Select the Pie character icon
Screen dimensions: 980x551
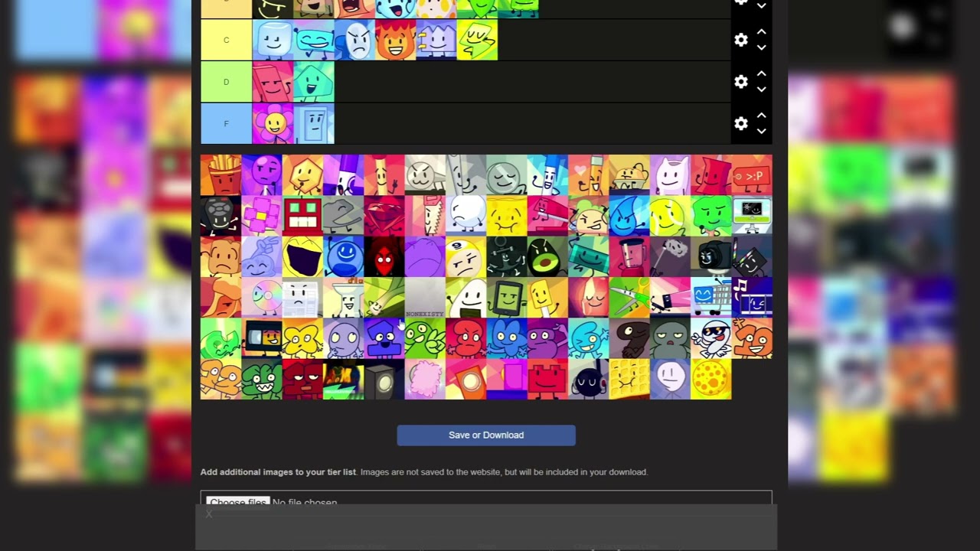(629, 175)
